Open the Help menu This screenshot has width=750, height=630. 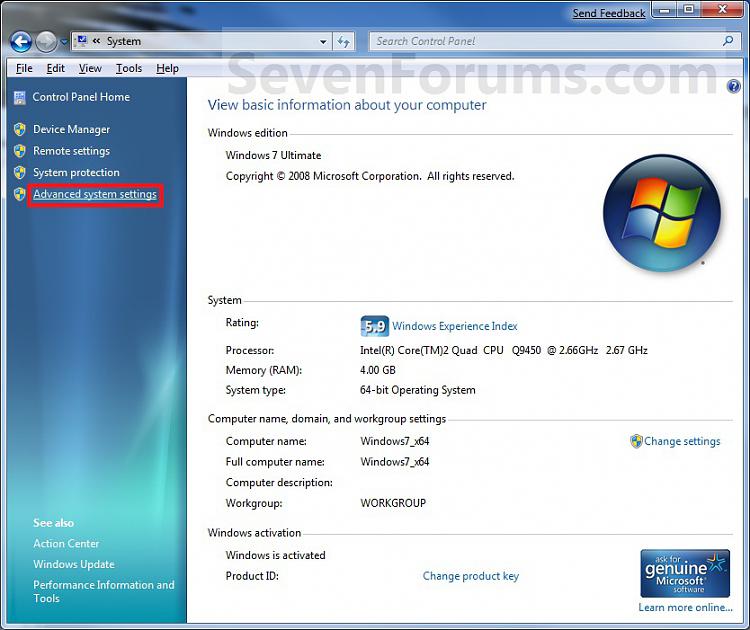(x=167, y=68)
